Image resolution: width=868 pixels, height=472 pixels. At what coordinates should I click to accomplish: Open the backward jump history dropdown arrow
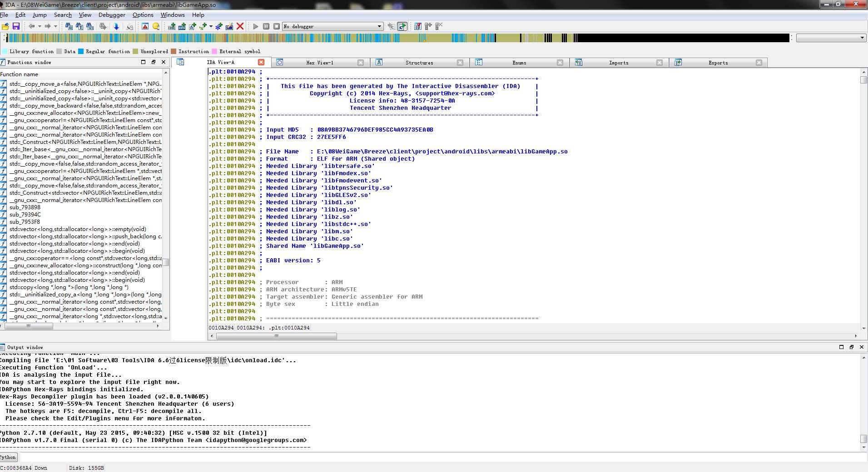point(40,26)
